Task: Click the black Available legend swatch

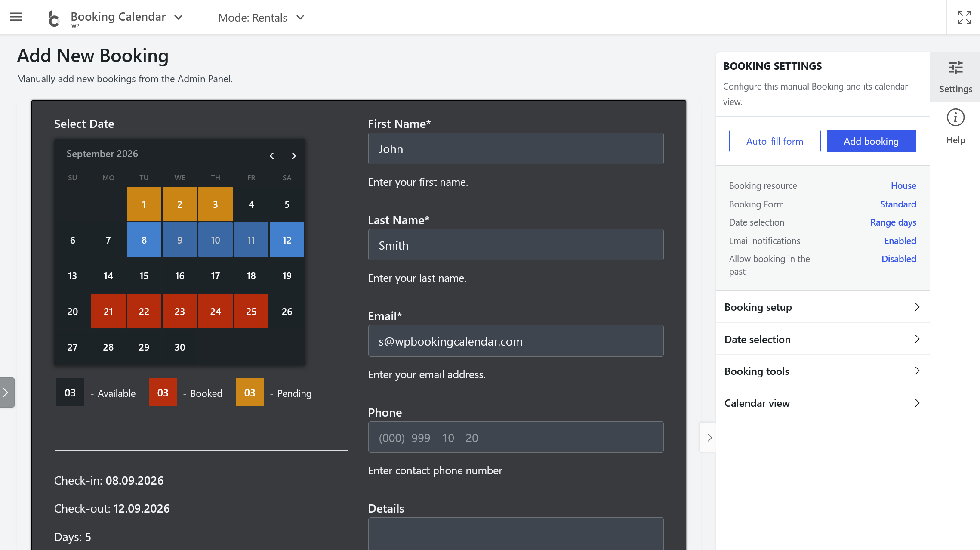Action: pos(70,392)
